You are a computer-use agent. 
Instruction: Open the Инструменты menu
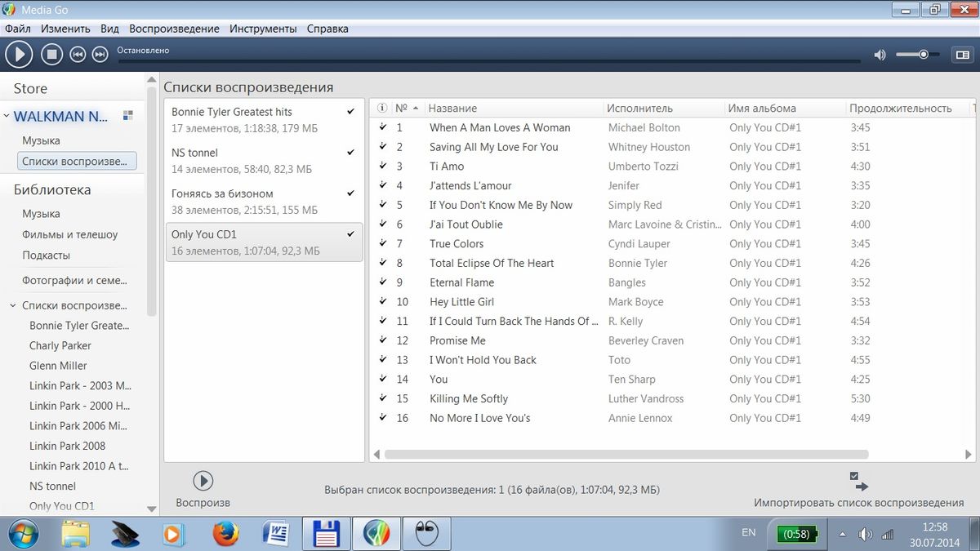click(263, 29)
